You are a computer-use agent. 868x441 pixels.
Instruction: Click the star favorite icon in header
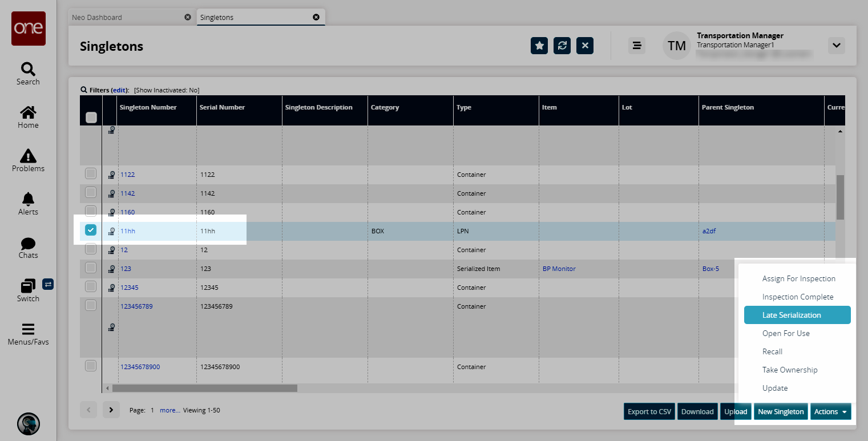(x=539, y=46)
